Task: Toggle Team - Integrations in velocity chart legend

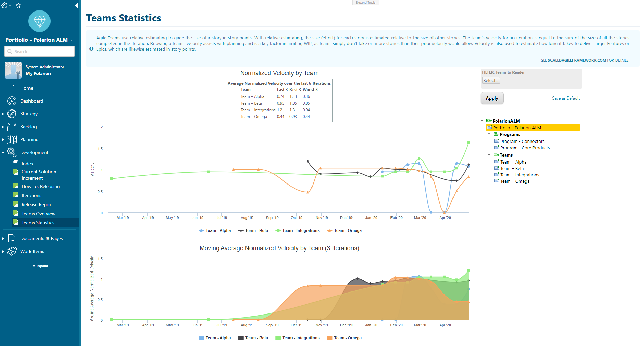Action: [x=297, y=231]
